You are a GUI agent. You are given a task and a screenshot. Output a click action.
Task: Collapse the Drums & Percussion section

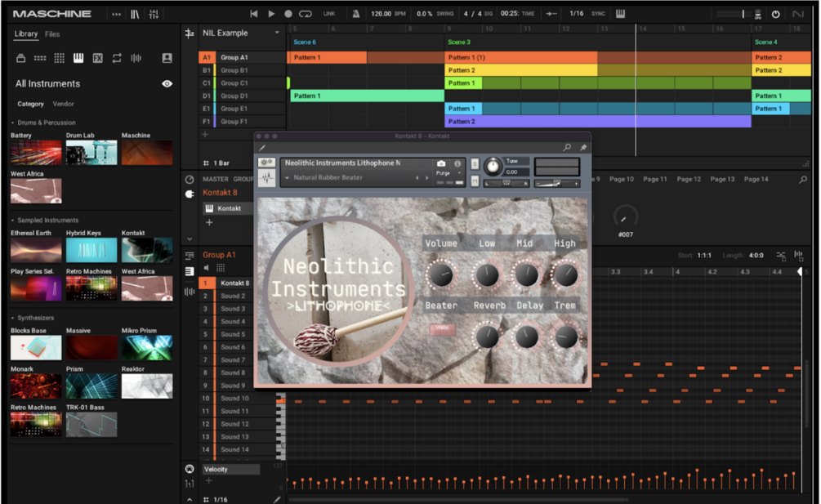coord(12,123)
